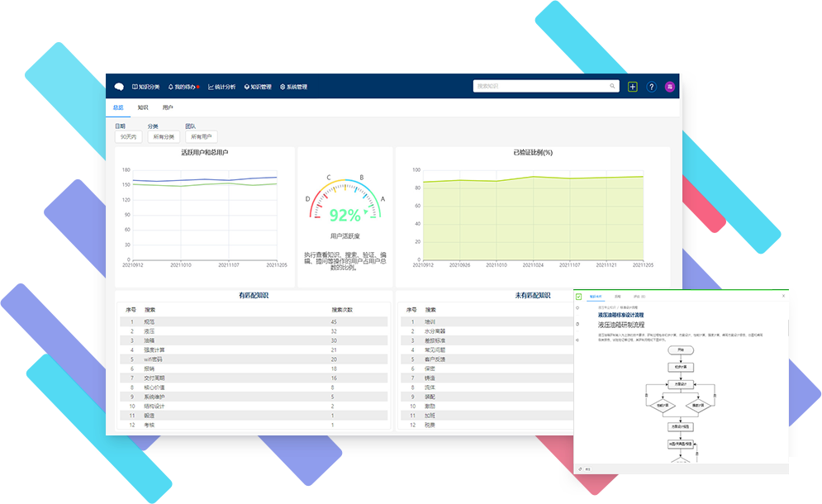
Task: Switch to the 用户 tab
Action: 168,107
